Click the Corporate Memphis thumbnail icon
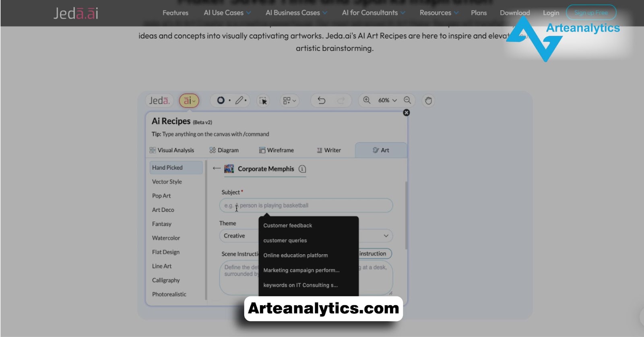The image size is (644, 337). click(229, 168)
